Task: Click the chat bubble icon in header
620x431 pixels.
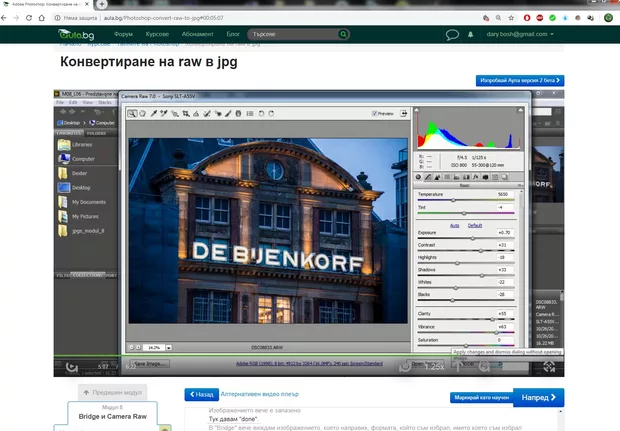Action: point(452,34)
